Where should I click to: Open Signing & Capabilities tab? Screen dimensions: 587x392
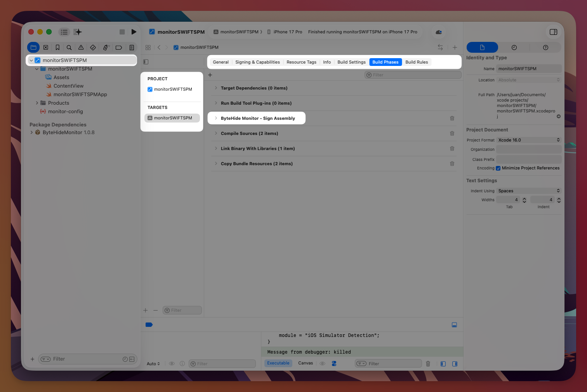(257, 62)
